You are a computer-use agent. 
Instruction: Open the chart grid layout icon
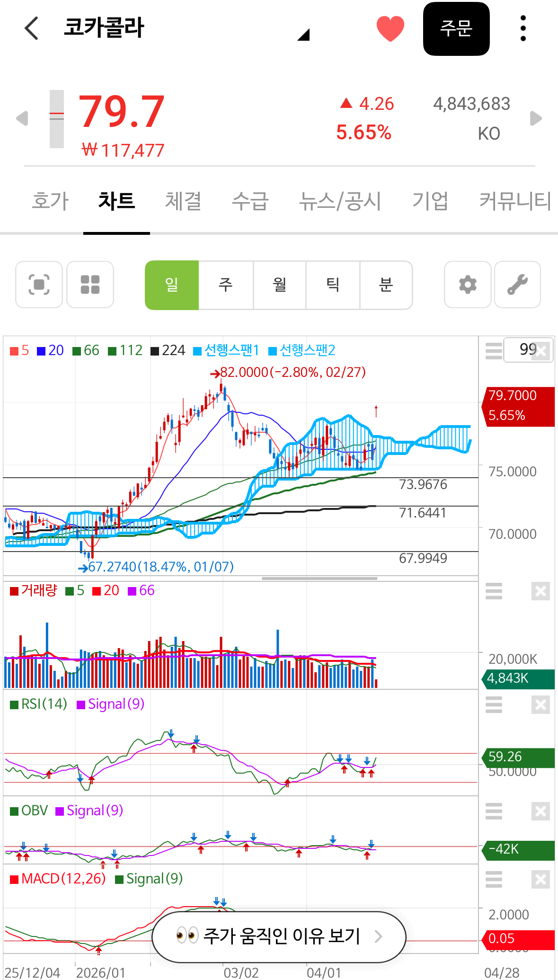[x=90, y=285]
